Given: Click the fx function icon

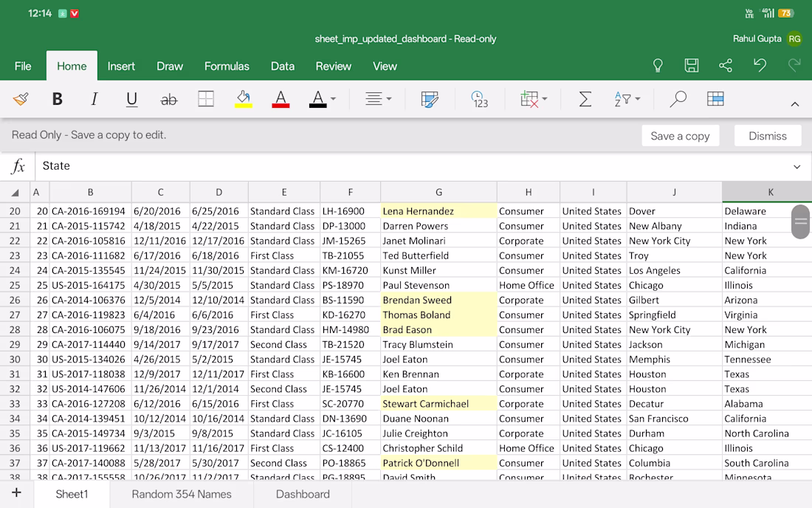Looking at the screenshot, I should pos(18,166).
